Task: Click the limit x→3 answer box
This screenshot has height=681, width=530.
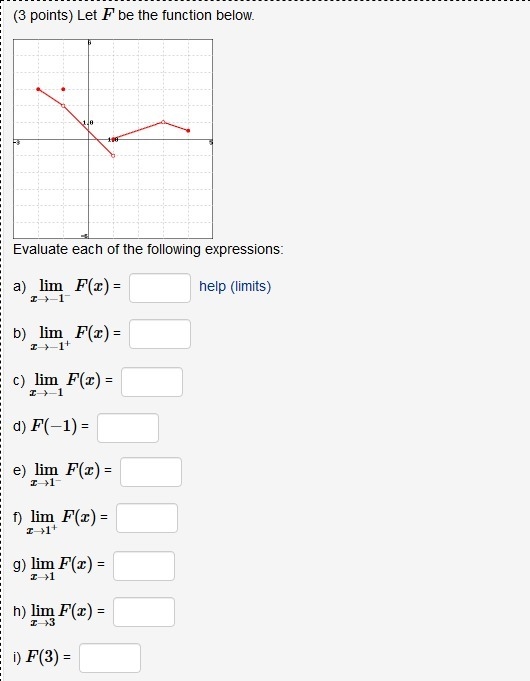Action: (144, 612)
